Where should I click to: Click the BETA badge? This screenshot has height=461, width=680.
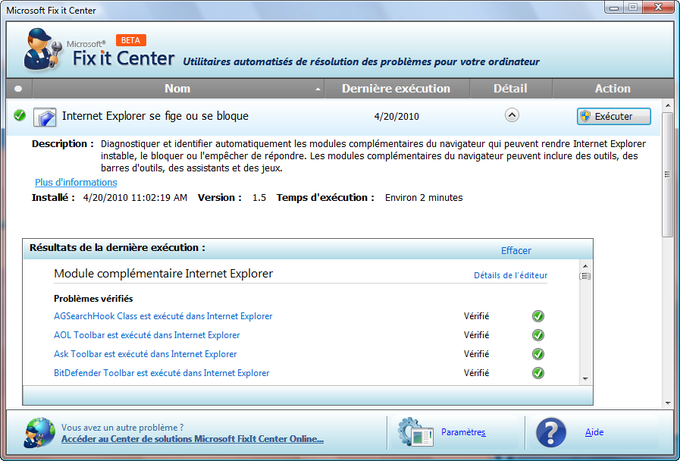[x=131, y=40]
